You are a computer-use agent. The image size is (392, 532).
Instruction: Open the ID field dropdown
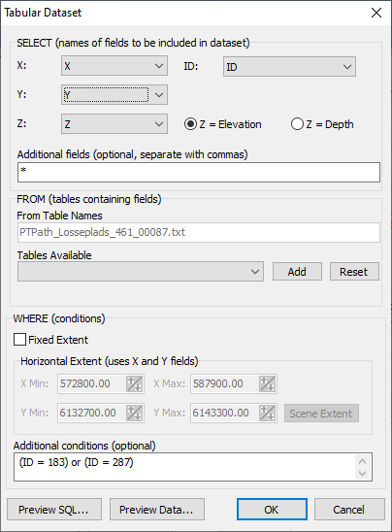pyautogui.click(x=289, y=66)
